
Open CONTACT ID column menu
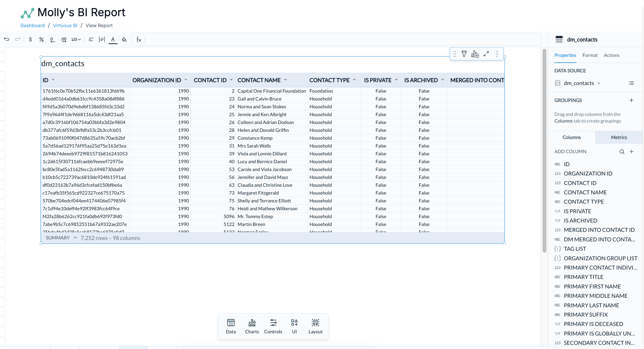(231, 80)
